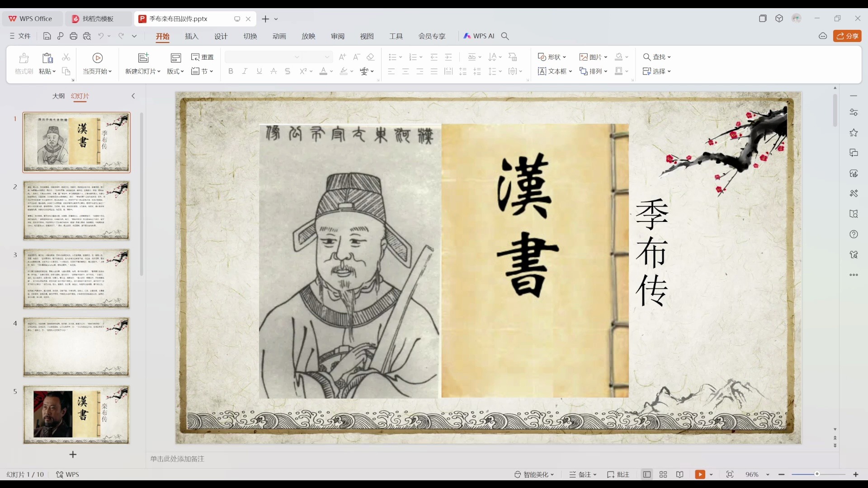Click increase font size icon
Screen dimensions: 868x488
(x=342, y=57)
